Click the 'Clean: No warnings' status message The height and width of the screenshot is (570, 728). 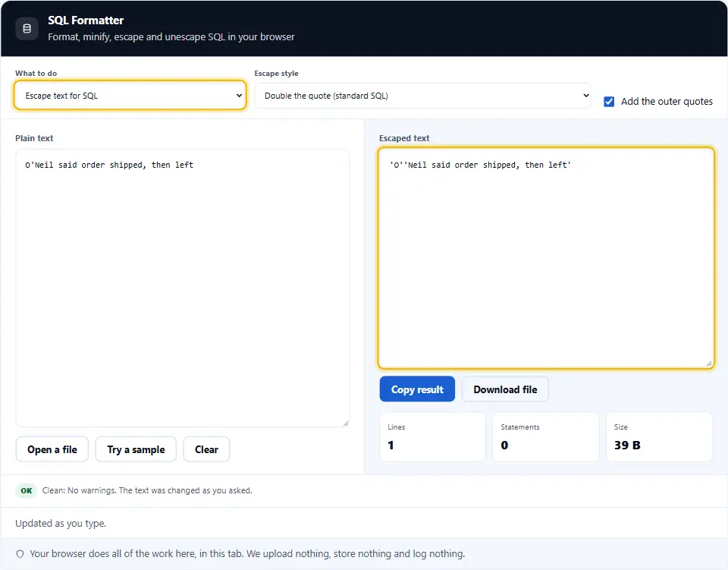pyautogui.click(x=147, y=490)
